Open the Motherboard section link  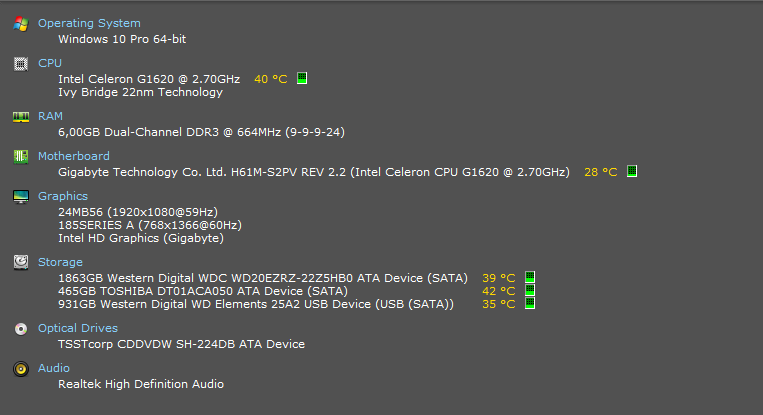pyautogui.click(x=73, y=156)
